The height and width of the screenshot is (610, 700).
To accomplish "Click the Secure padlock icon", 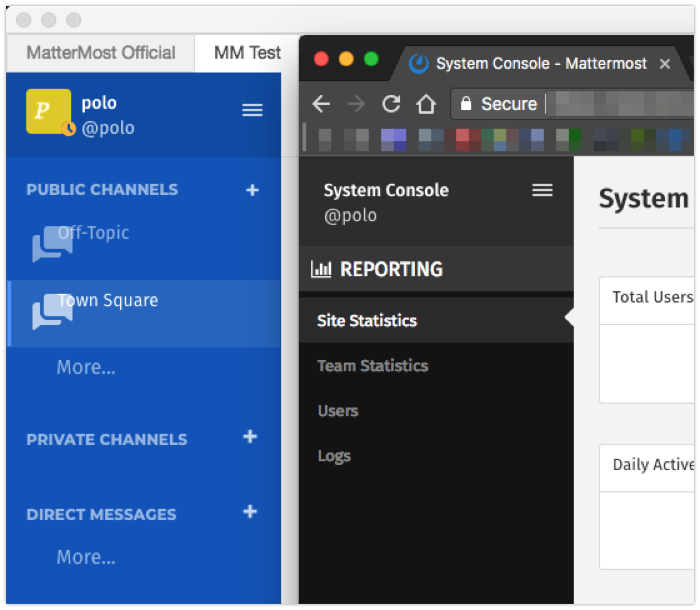I will [x=466, y=104].
